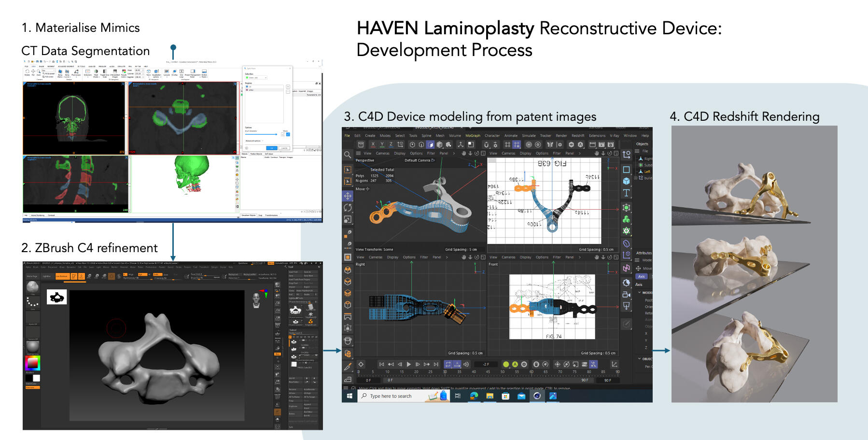Toggle the X axis lock
The image size is (868, 440).
point(373,144)
